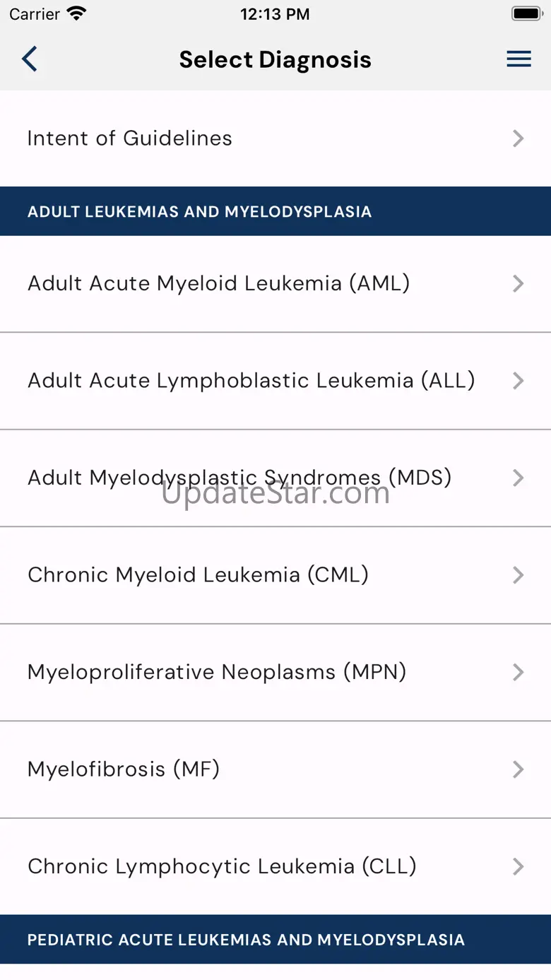Open the hamburger menu icon

click(519, 59)
